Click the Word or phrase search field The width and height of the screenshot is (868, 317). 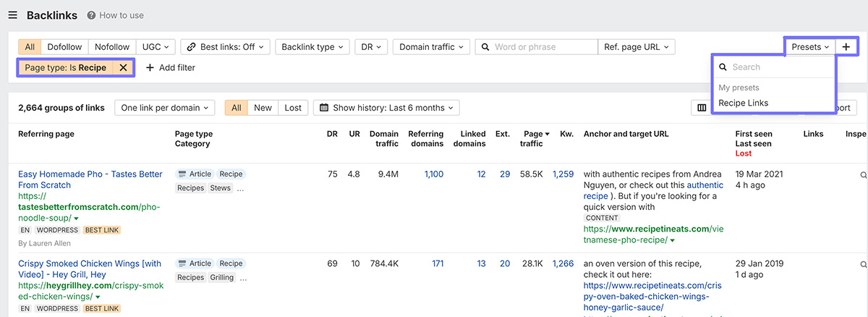[x=542, y=46]
